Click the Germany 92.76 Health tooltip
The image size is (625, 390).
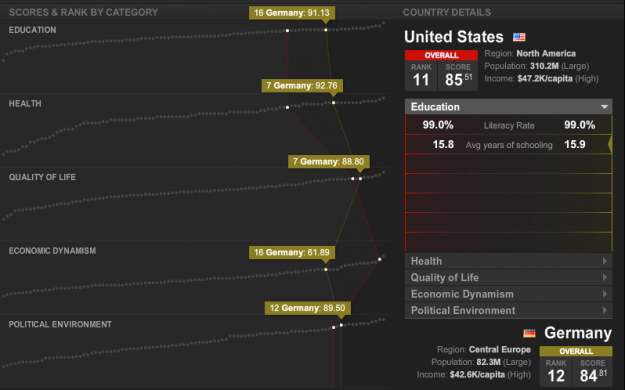click(302, 86)
